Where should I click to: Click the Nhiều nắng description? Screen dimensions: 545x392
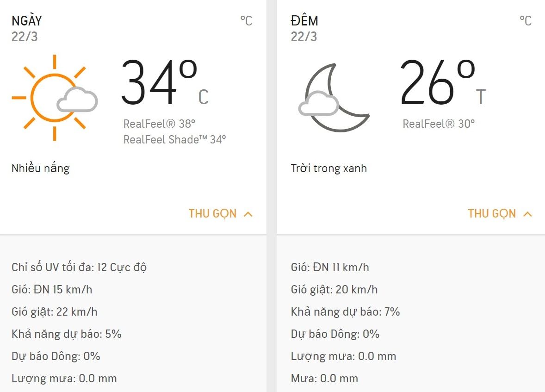[41, 168]
